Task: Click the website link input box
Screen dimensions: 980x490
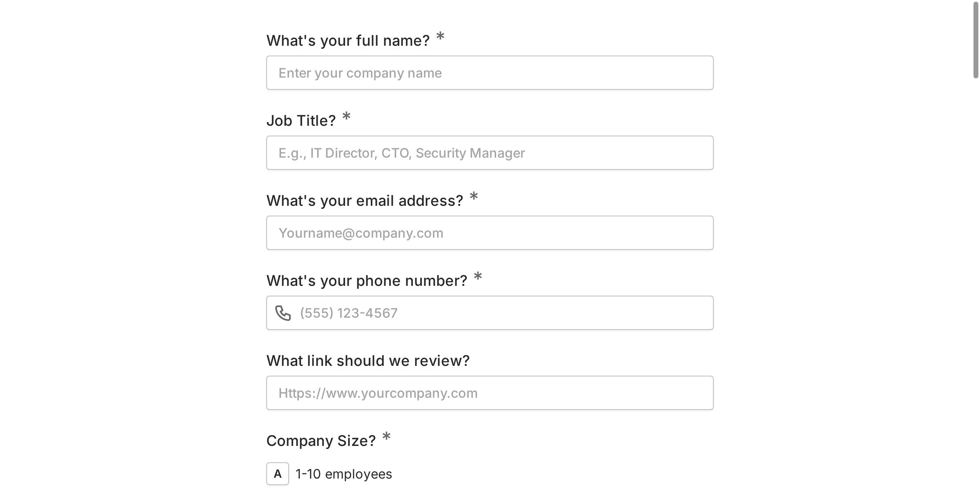Action: 490,392
